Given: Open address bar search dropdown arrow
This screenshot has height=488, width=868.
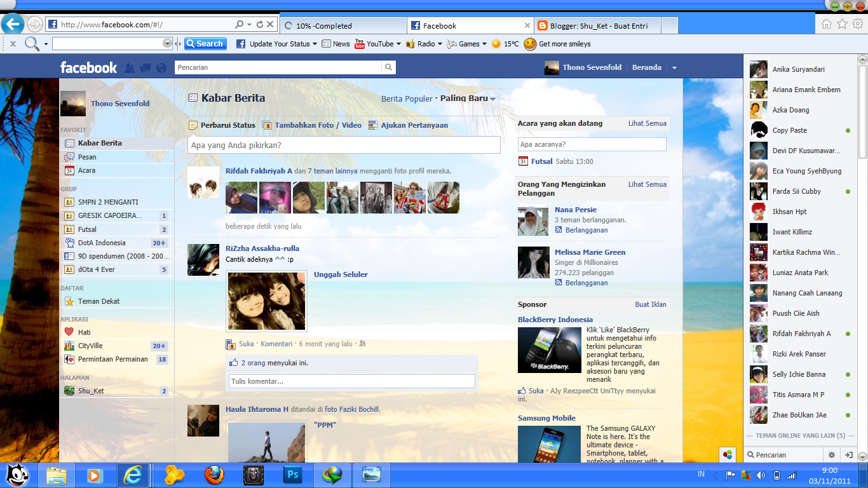Looking at the screenshot, I should [249, 25].
